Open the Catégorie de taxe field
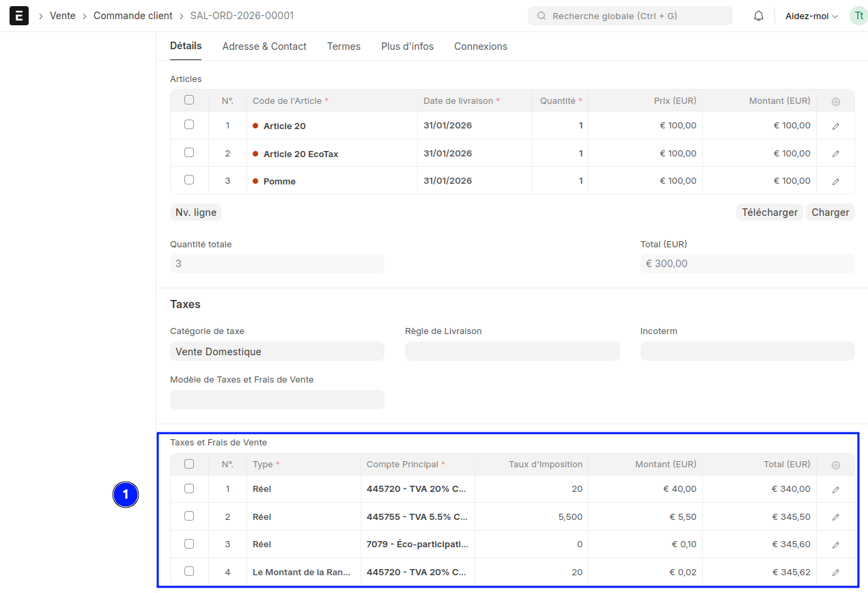 (277, 351)
